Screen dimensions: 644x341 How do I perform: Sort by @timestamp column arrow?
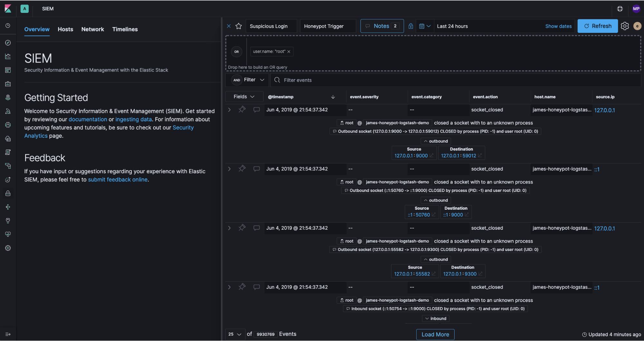point(333,97)
